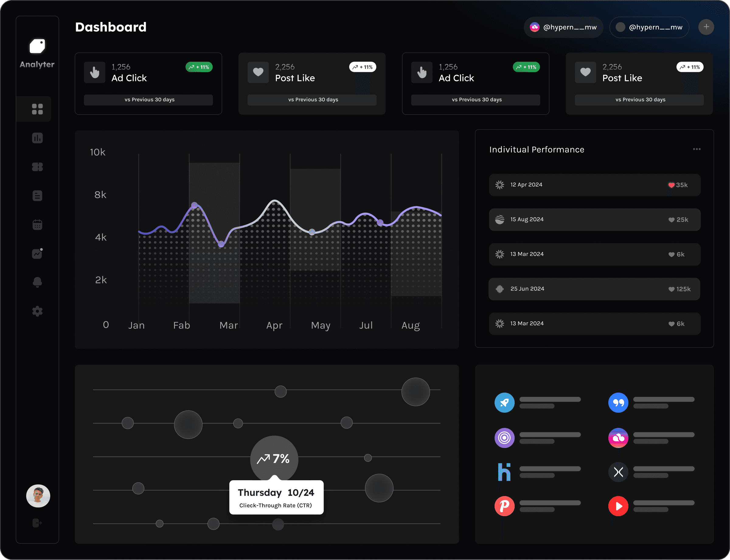Click the document list sidebar icon
The image size is (730, 560).
[37, 196]
